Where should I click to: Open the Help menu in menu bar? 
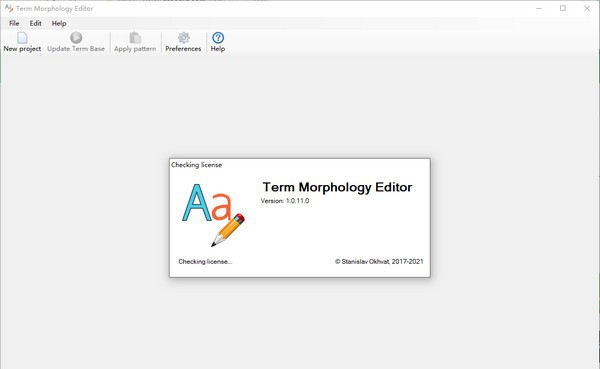[59, 23]
